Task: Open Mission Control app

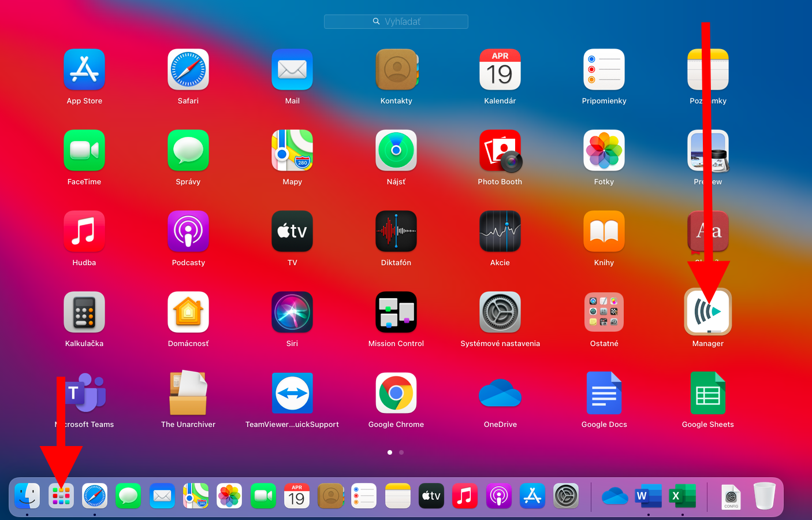Action: [396, 313]
